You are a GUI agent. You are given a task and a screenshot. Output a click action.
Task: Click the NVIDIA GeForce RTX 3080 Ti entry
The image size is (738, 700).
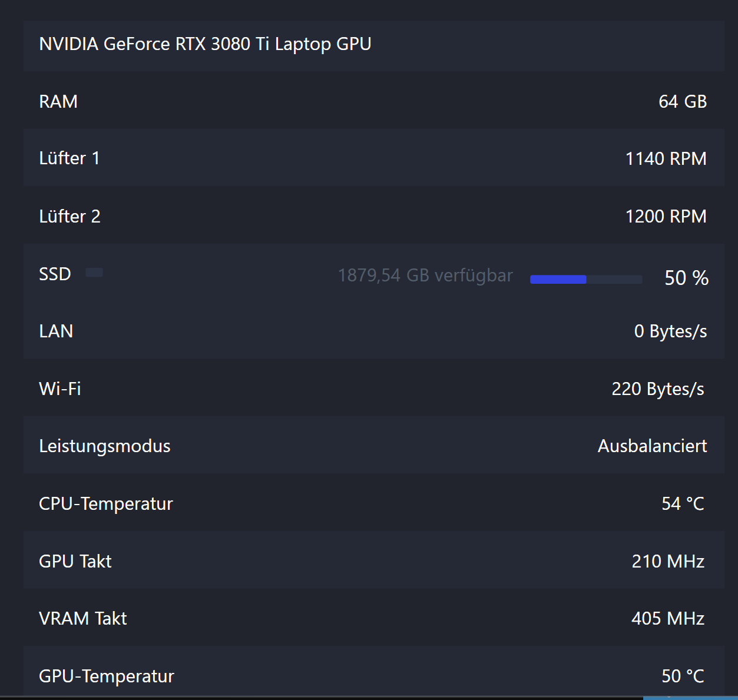(205, 44)
